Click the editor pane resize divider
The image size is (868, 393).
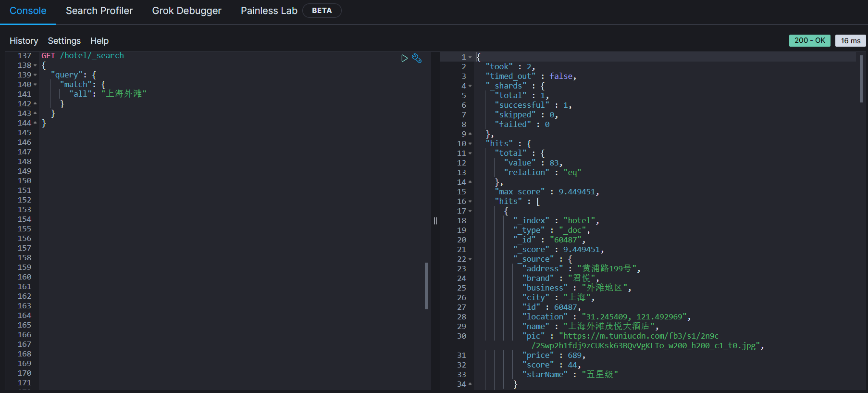(x=435, y=221)
